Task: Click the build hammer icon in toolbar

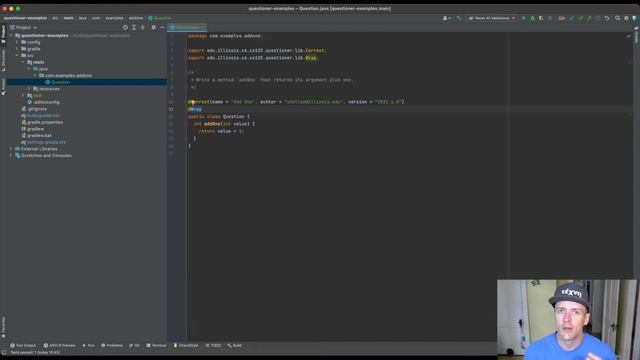Action: click(x=459, y=18)
